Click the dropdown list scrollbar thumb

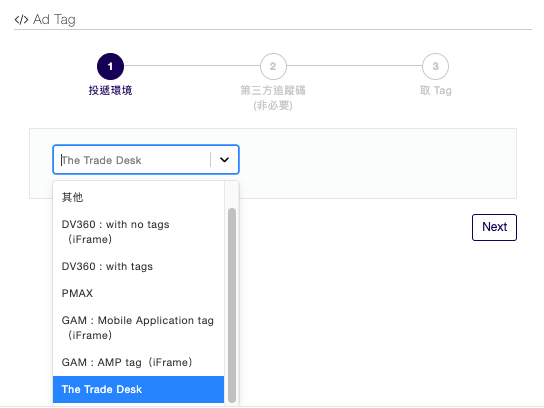pos(232,305)
